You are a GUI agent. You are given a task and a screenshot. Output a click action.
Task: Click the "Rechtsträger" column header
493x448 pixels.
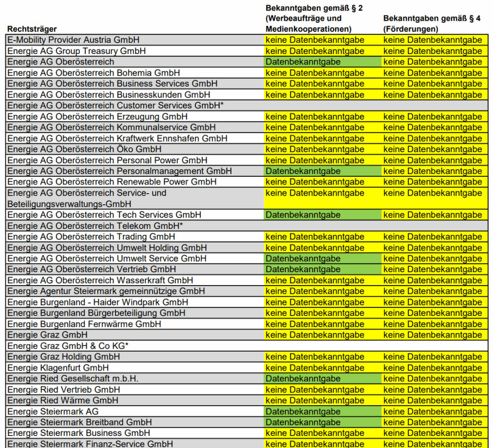pyautogui.click(x=32, y=29)
